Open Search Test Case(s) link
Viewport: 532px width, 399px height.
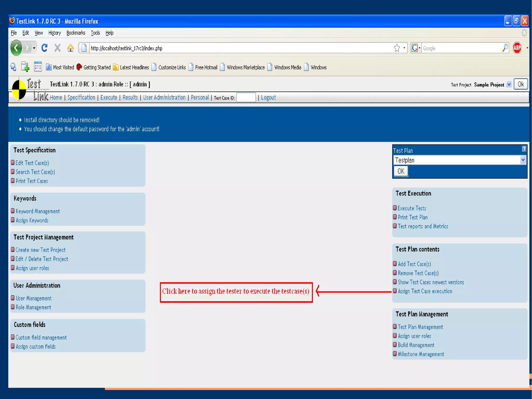(x=35, y=172)
